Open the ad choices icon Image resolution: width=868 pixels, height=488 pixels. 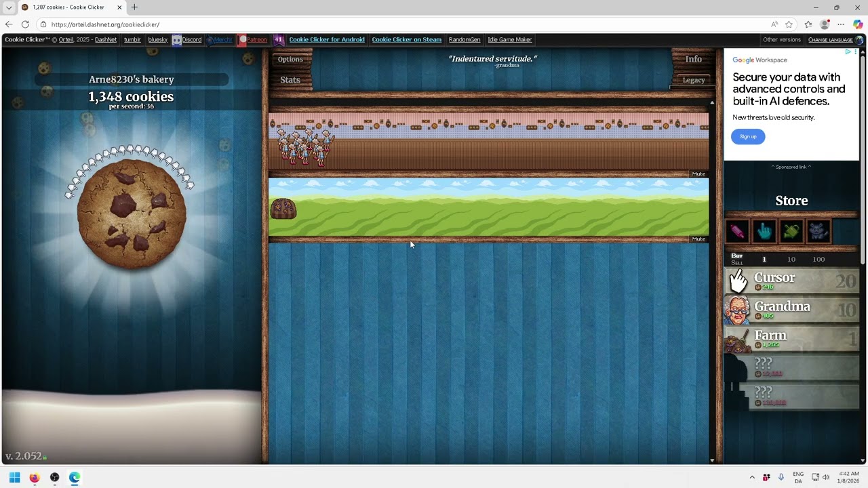tap(848, 52)
